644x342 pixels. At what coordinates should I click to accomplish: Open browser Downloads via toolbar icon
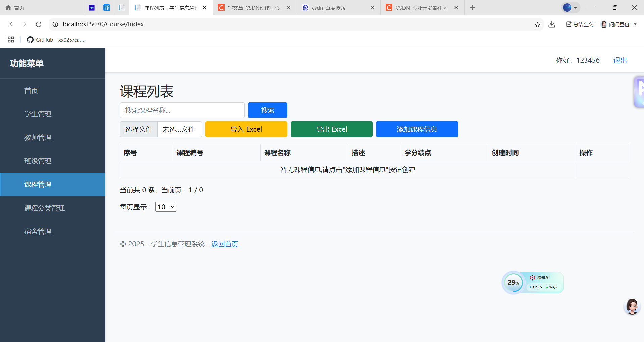(551, 24)
